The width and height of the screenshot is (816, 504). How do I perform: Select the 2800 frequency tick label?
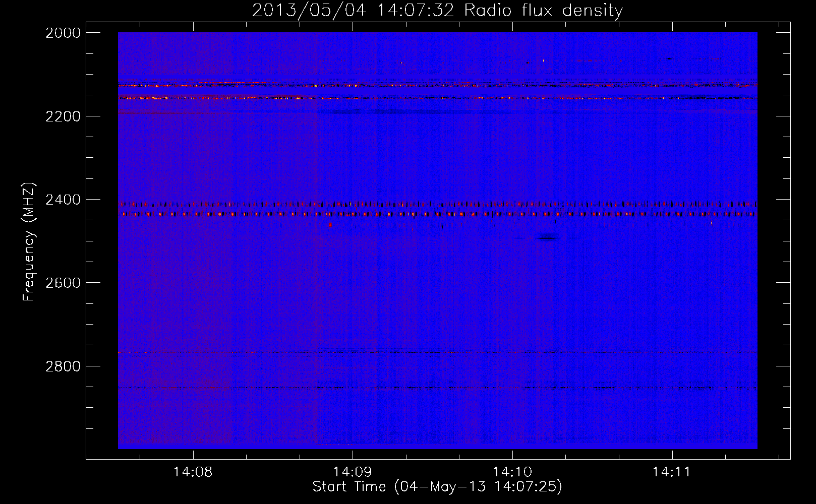63,366
